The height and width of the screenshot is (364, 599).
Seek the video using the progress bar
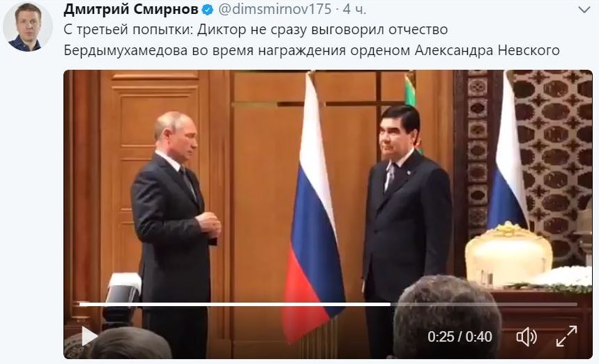tap(328, 305)
